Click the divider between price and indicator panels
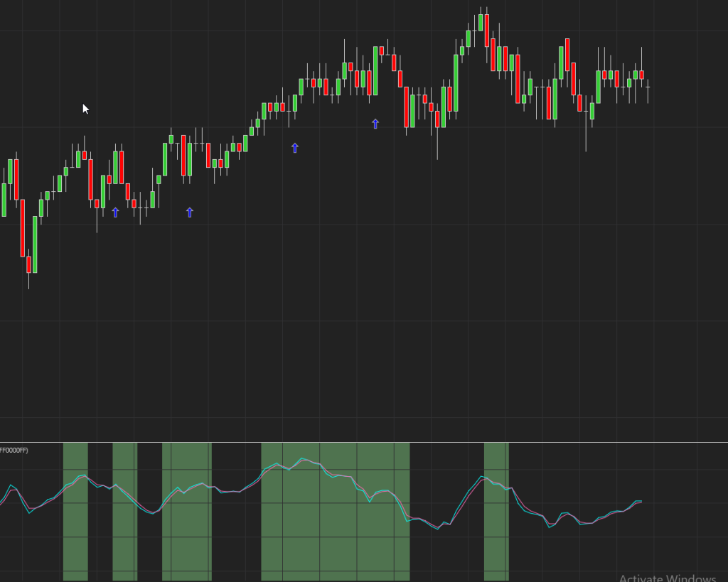The image size is (728, 582). 364,442
